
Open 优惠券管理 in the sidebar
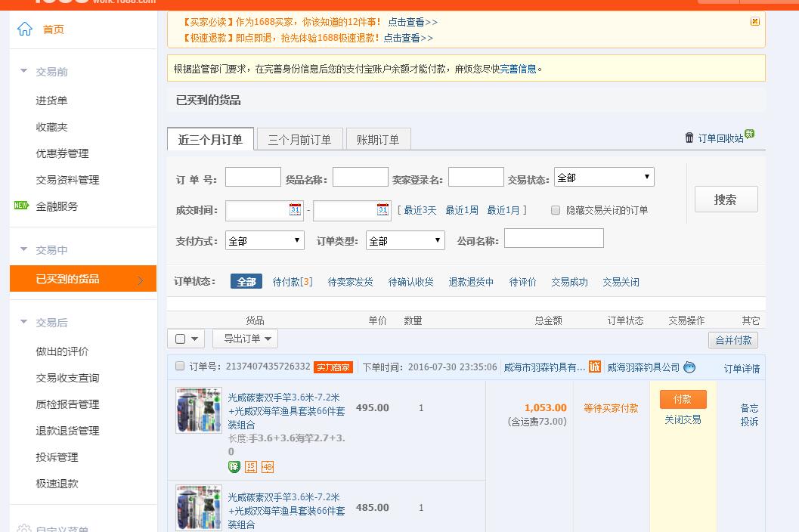click(x=62, y=153)
